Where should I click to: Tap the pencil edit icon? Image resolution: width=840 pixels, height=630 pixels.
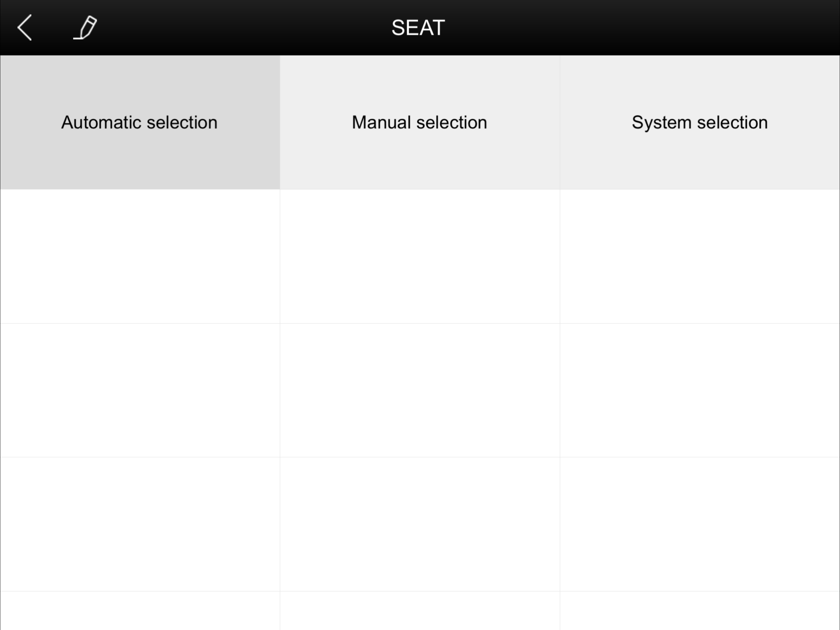tap(86, 28)
